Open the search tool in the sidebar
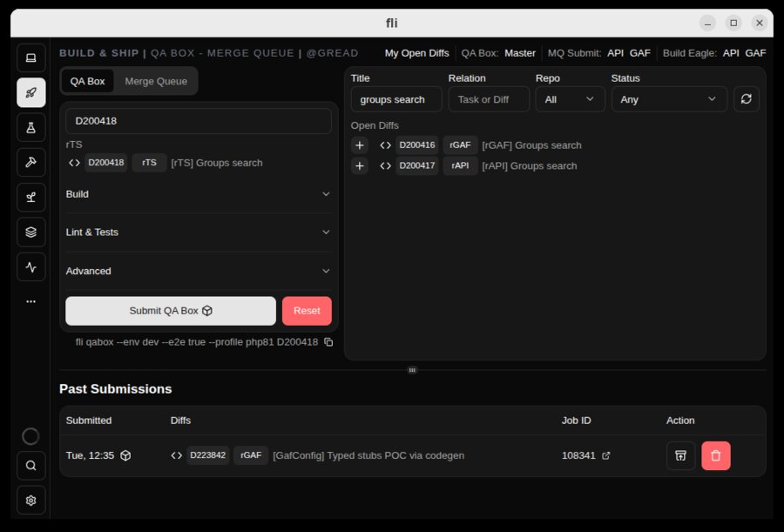Viewport: 784px width, 532px height. click(x=30, y=466)
